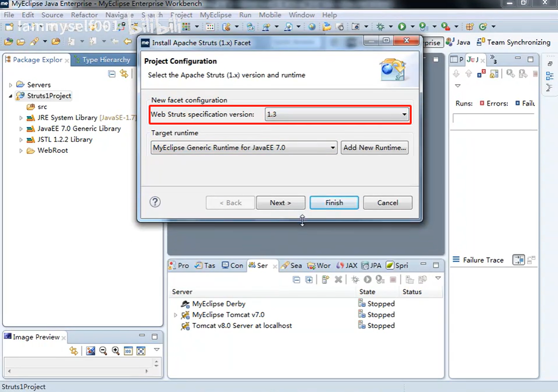Click the Run with server icon in toolbar
Viewport: 558px width, 392px height.
[x=423, y=27]
